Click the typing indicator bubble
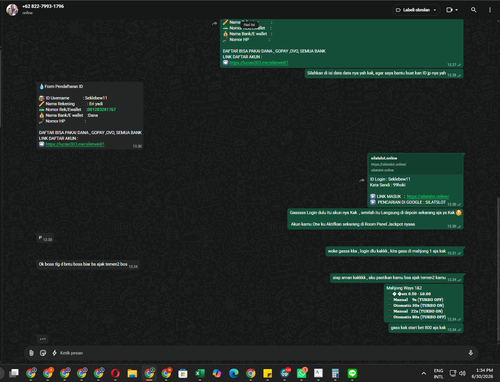The height and width of the screenshot is (382, 500). [43, 339]
